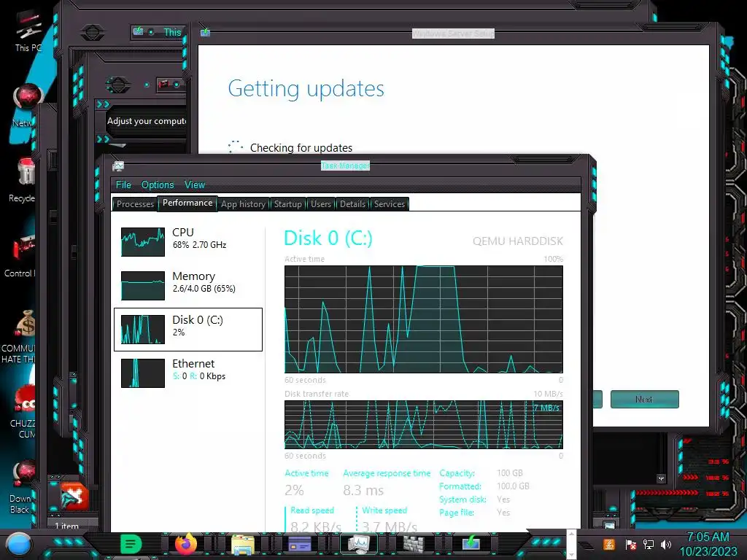The height and width of the screenshot is (560, 747).
Task: Open the Down Black desktop icon
Action: (x=22, y=486)
